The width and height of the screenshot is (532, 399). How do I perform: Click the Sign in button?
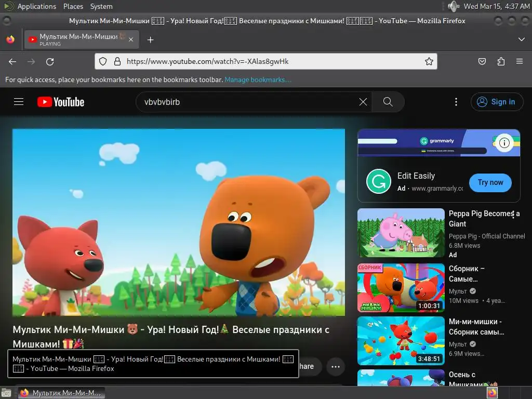tap(497, 102)
